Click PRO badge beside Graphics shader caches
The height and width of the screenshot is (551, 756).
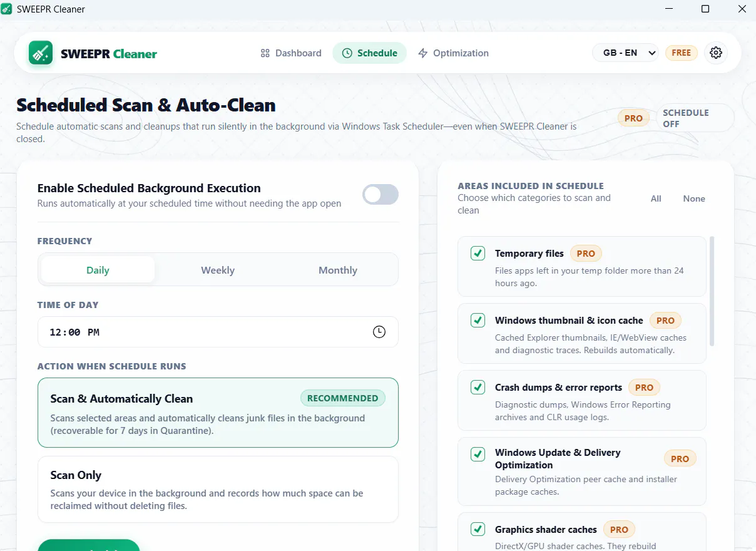(x=619, y=529)
